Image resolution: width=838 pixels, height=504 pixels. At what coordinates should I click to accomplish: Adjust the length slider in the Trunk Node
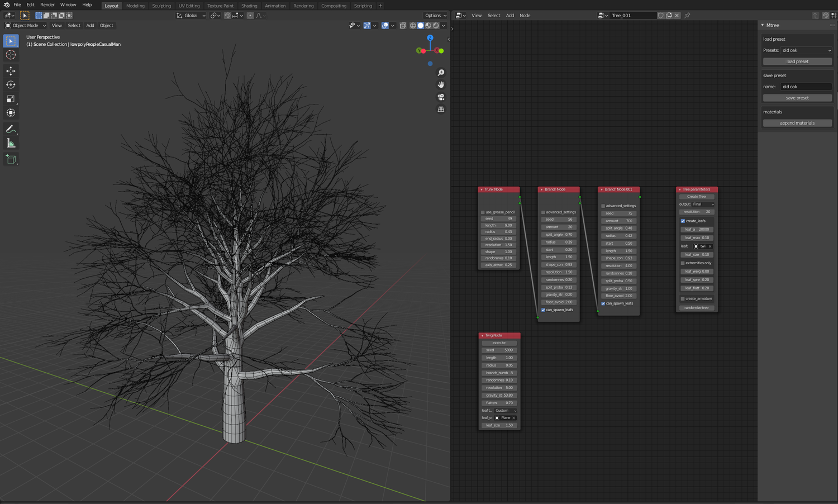pos(499,225)
